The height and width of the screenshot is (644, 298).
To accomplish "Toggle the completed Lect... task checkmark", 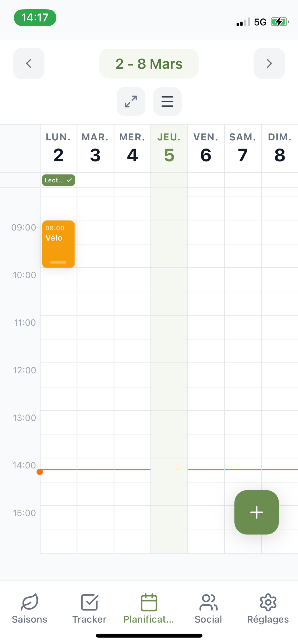I will 69,180.
